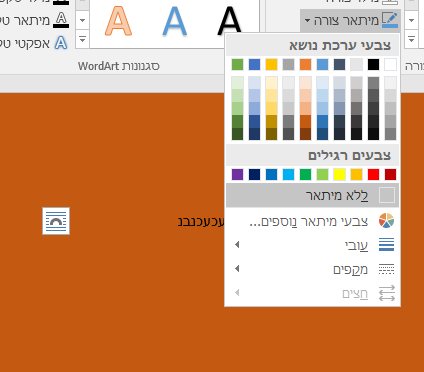Expand the shape styles gallery more arrow at right

pyautogui.click(x=411, y=40)
